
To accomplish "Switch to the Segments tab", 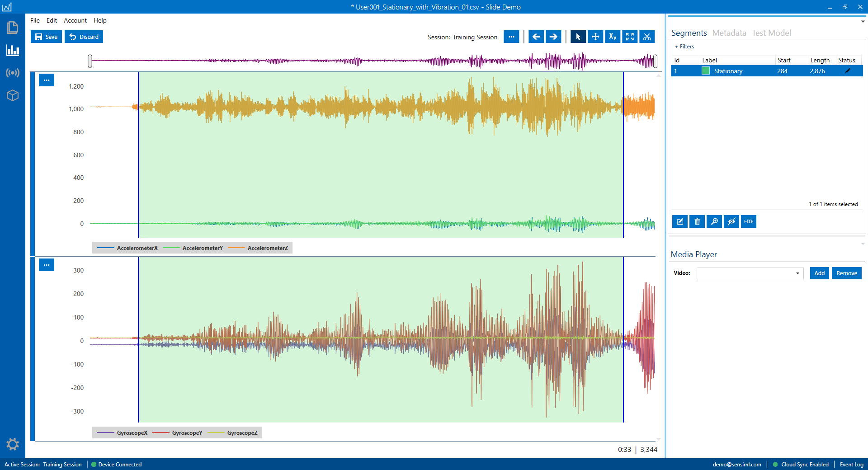I will point(689,33).
